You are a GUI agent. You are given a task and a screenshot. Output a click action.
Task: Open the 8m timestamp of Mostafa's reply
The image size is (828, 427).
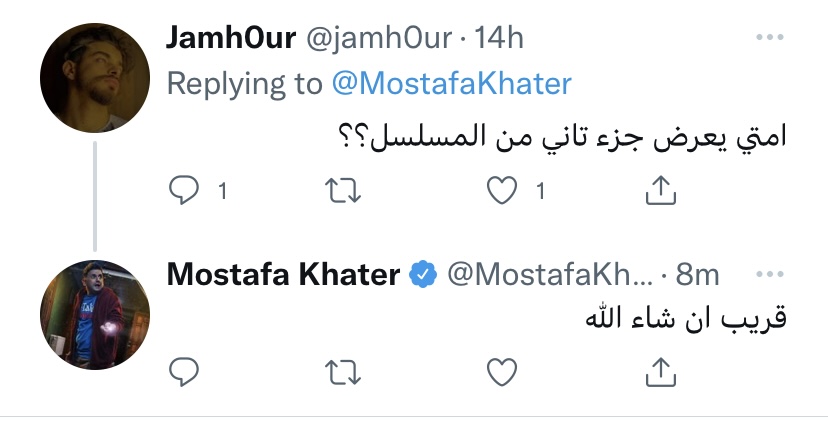697,274
